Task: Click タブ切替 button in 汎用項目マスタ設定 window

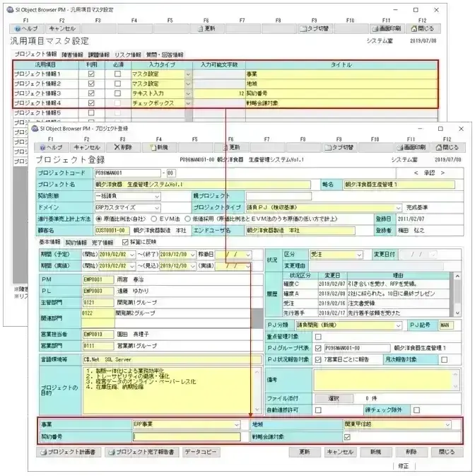Action: (x=315, y=29)
